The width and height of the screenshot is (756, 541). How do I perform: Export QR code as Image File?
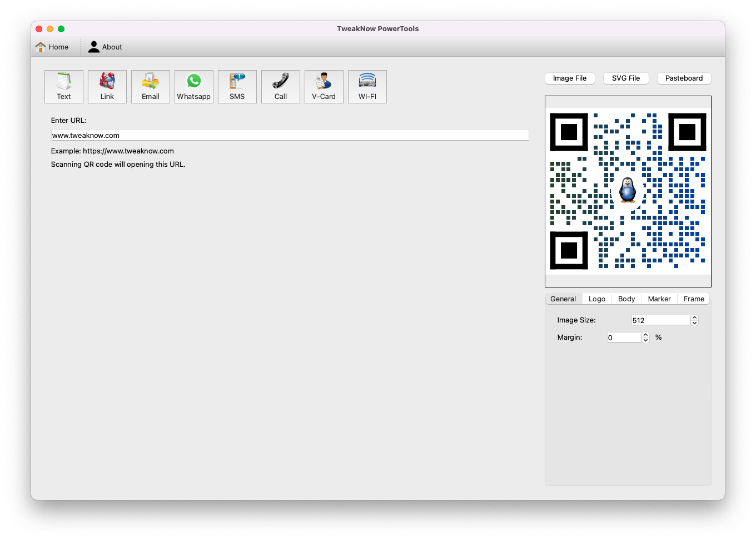coord(570,78)
